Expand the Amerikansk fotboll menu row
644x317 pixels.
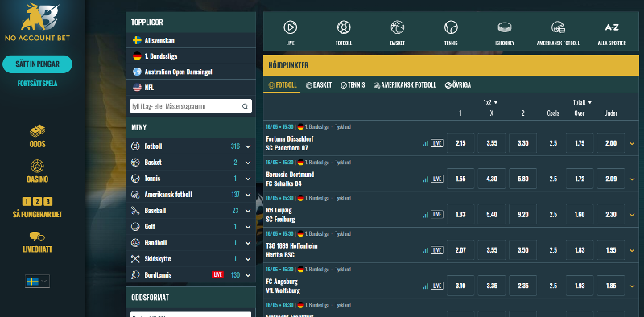tap(191, 194)
